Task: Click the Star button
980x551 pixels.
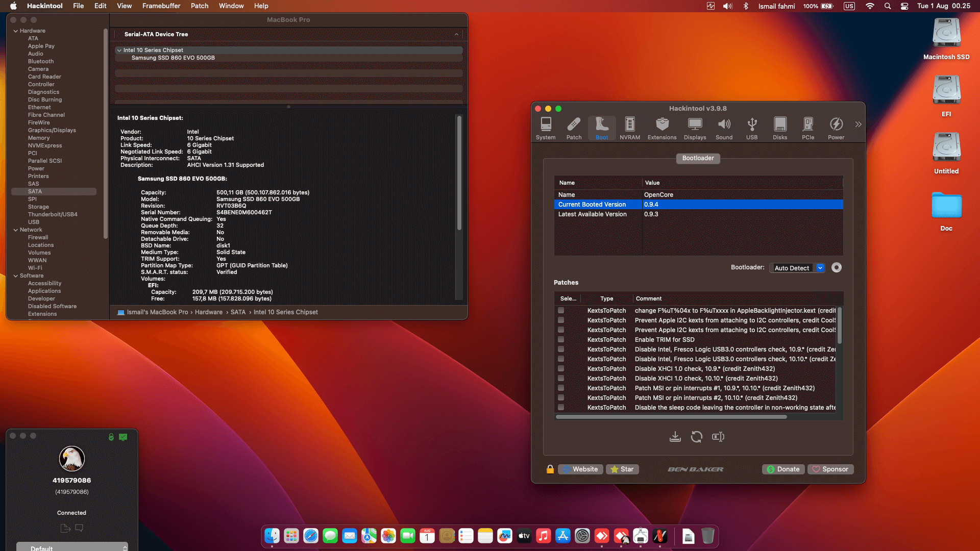Action: pyautogui.click(x=622, y=469)
